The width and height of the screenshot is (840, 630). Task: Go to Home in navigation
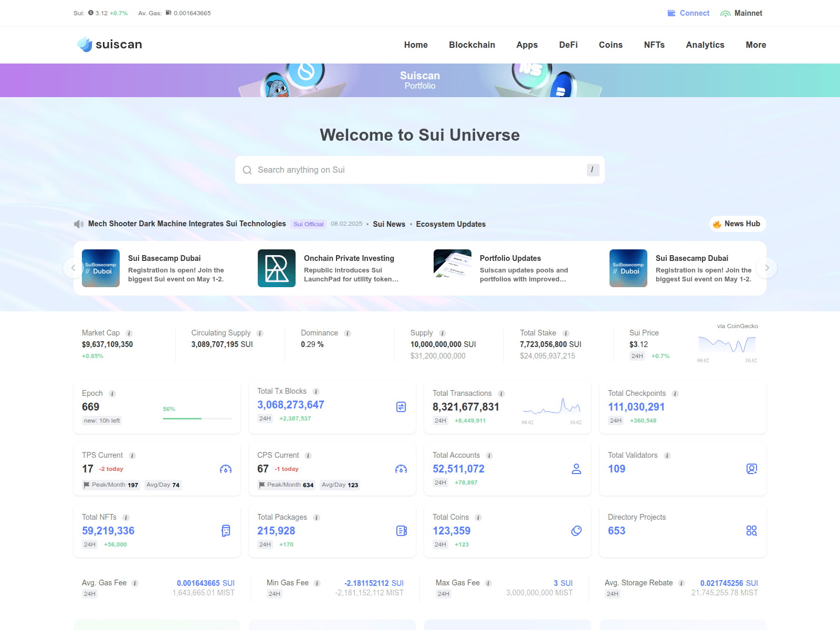(x=416, y=45)
